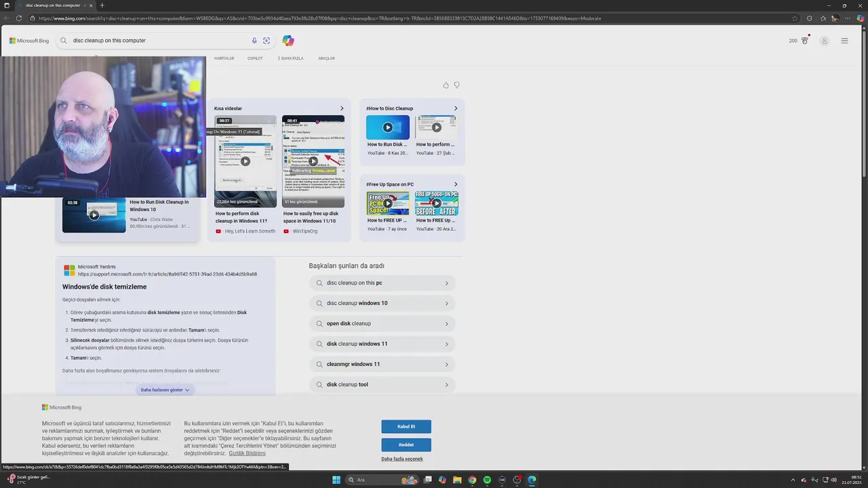Play the 'How to perform disk cleanup in Windows 11?' short

tap(245, 161)
